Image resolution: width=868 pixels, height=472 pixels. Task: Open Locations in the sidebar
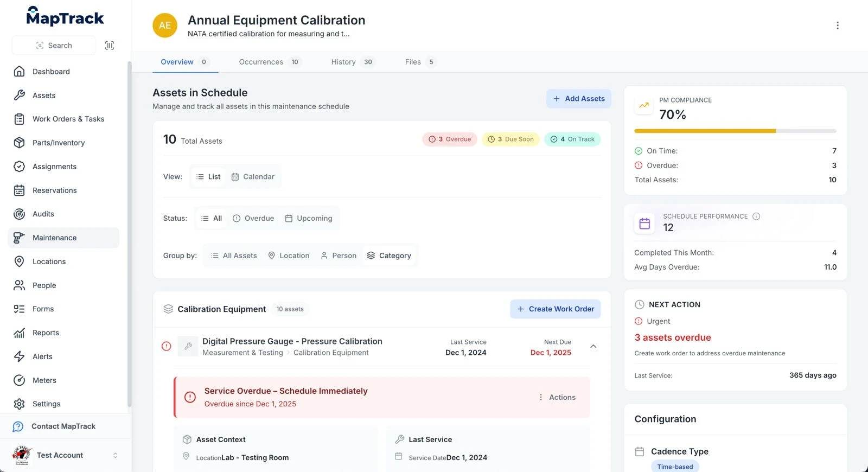(64, 261)
